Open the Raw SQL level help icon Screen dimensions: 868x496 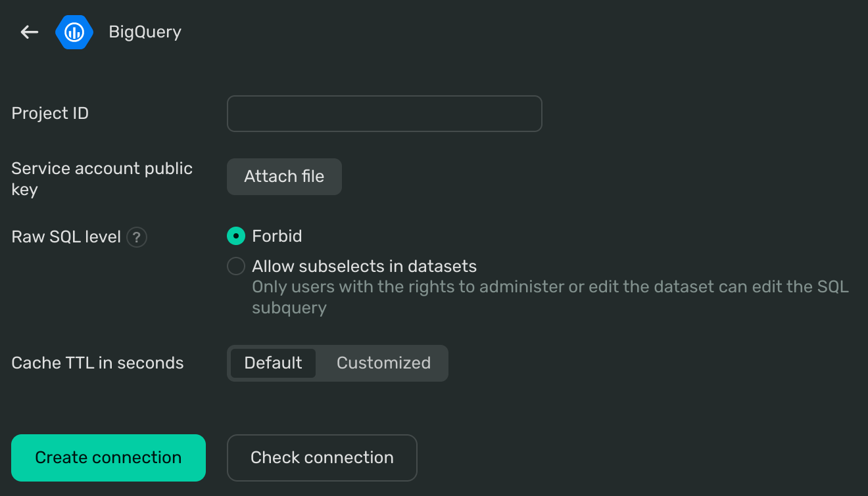(137, 237)
